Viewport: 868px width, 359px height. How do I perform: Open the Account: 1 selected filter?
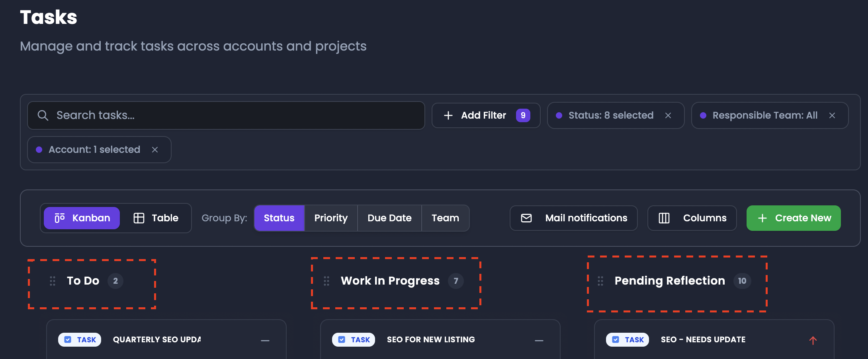pyautogui.click(x=94, y=150)
